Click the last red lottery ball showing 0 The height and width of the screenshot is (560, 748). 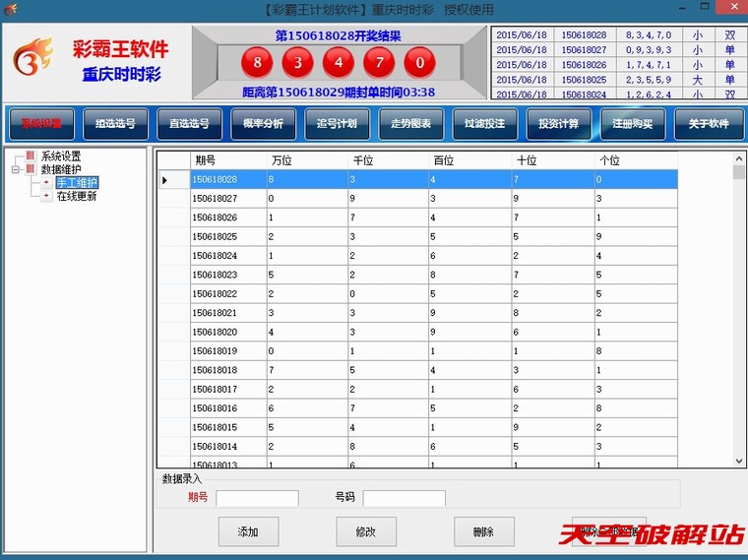[419, 63]
